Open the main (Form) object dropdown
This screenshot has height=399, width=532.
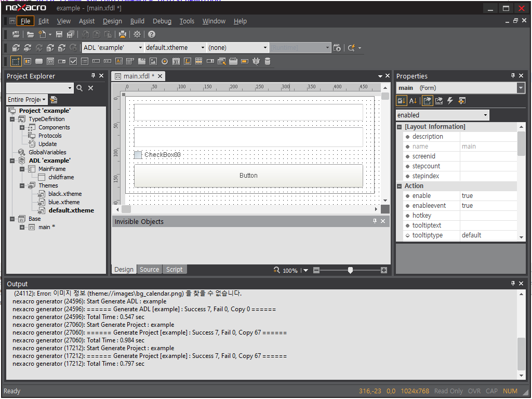pos(521,88)
